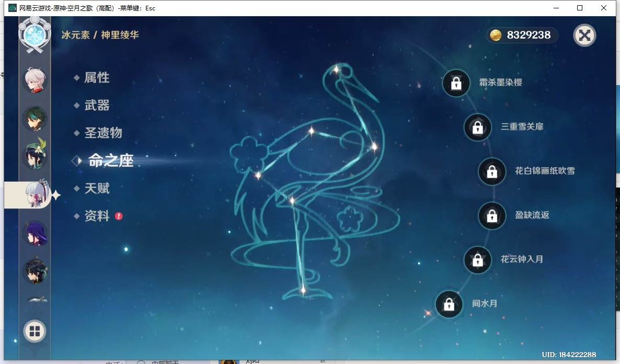The width and height of the screenshot is (620, 364).
Task: Close the character screen with the X button
Action: (584, 35)
